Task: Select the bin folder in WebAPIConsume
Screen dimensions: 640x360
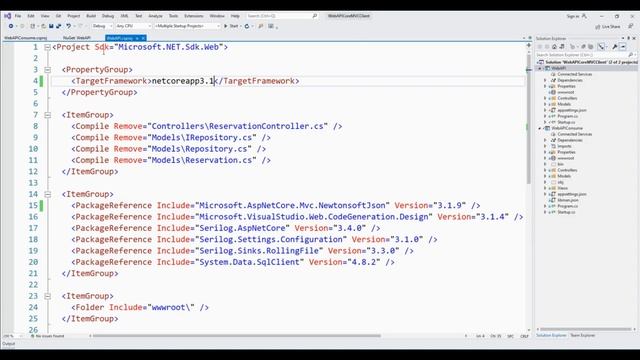Action: 561,164
